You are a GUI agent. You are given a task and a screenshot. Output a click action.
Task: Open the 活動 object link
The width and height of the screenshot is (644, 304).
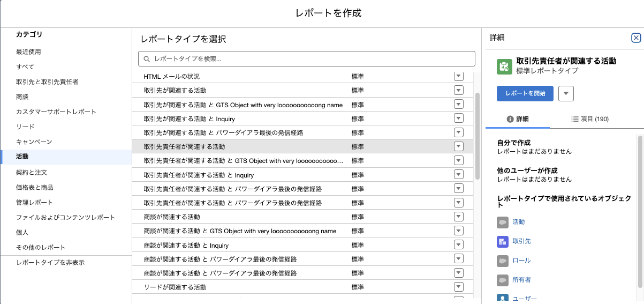coord(518,222)
